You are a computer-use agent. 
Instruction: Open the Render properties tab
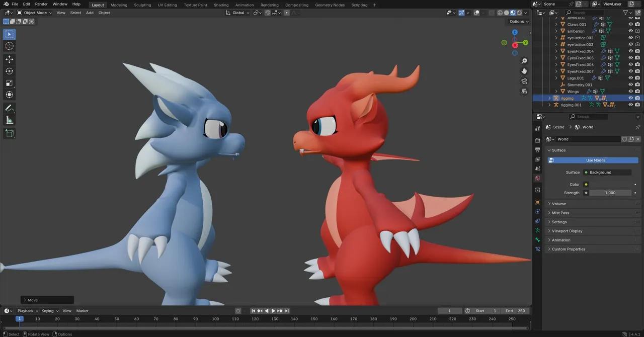coord(537,140)
